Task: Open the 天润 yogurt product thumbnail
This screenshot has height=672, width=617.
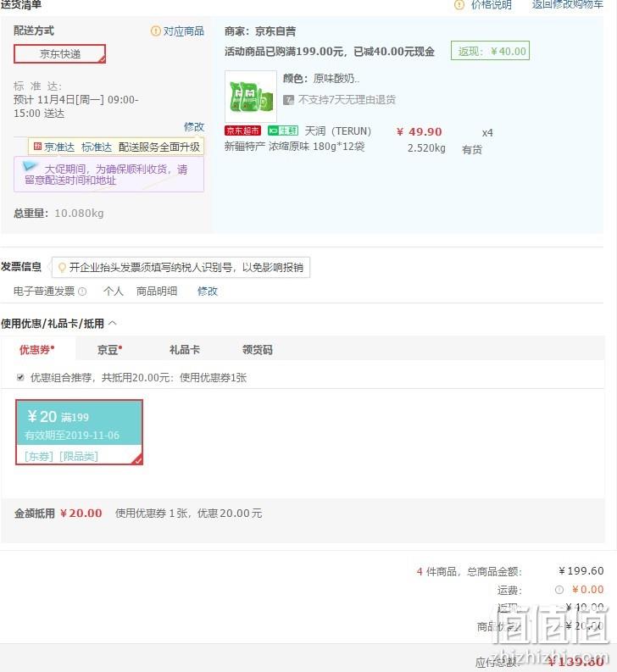Action: click(x=250, y=97)
